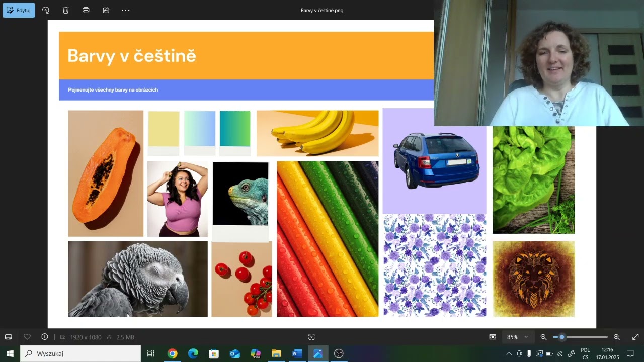644x362 pixels.
Task: Open the notification center icon
Action: (630, 353)
